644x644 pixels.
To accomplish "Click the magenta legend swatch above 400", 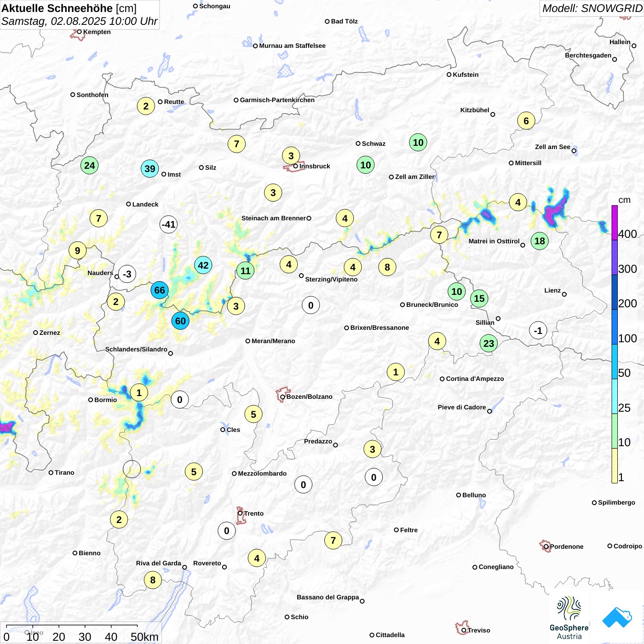I will tap(615, 223).
